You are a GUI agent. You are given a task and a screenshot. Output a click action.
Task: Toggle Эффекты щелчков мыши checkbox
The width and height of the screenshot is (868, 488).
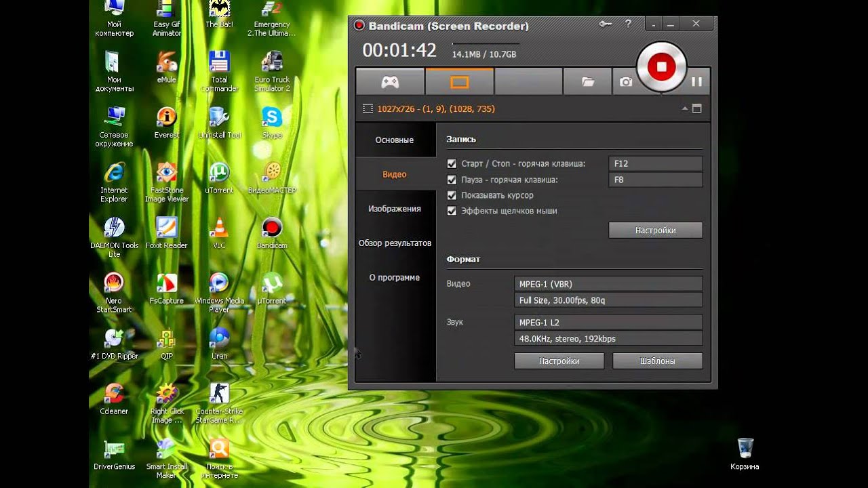[x=452, y=211]
